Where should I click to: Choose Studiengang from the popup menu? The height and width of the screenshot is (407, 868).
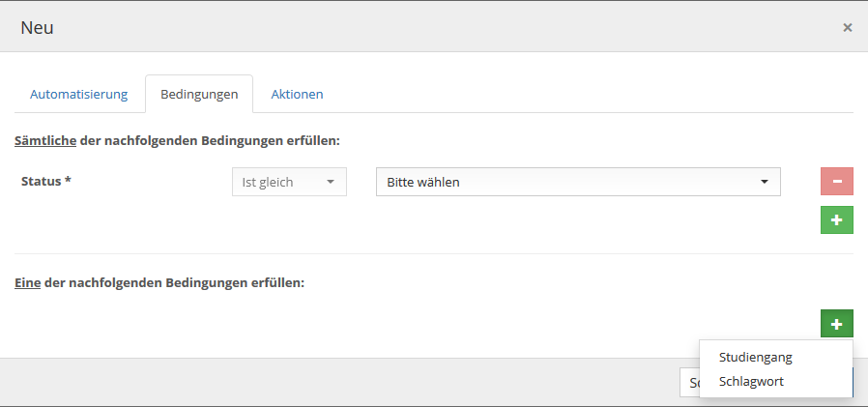[x=755, y=358]
